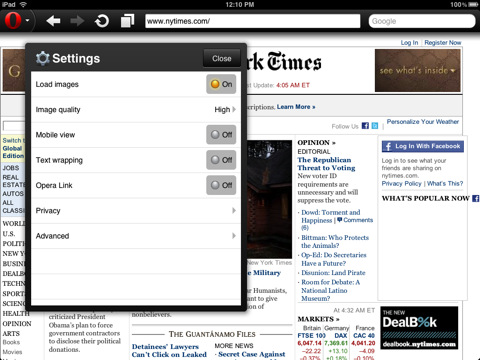Open Image quality High option
The height and width of the screenshot is (360, 480).
136,110
